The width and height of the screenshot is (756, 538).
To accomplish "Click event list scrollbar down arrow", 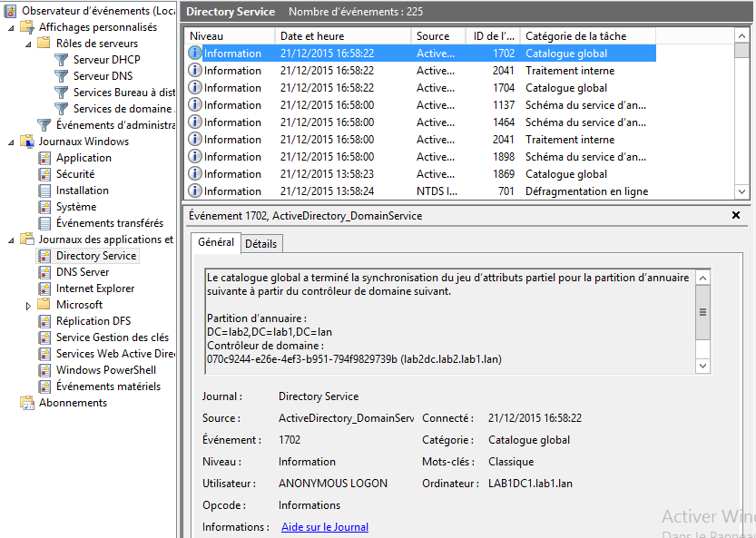I will [x=741, y=191].
